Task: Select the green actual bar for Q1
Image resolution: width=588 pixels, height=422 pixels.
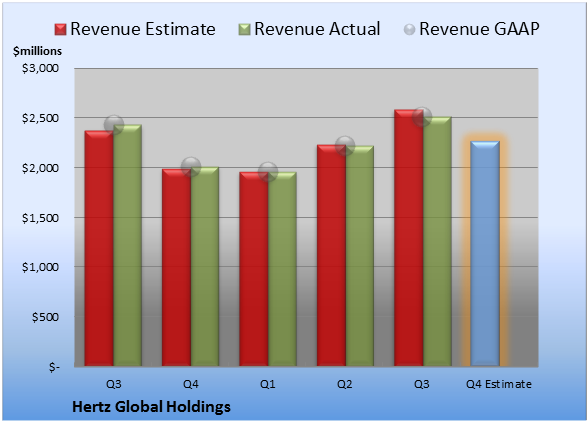Action: (x=282, y=269)
